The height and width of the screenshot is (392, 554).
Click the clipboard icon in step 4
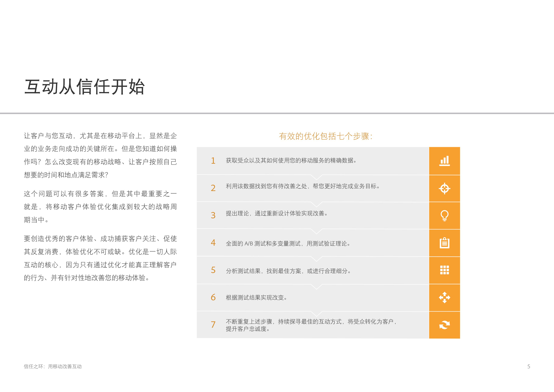444,243
